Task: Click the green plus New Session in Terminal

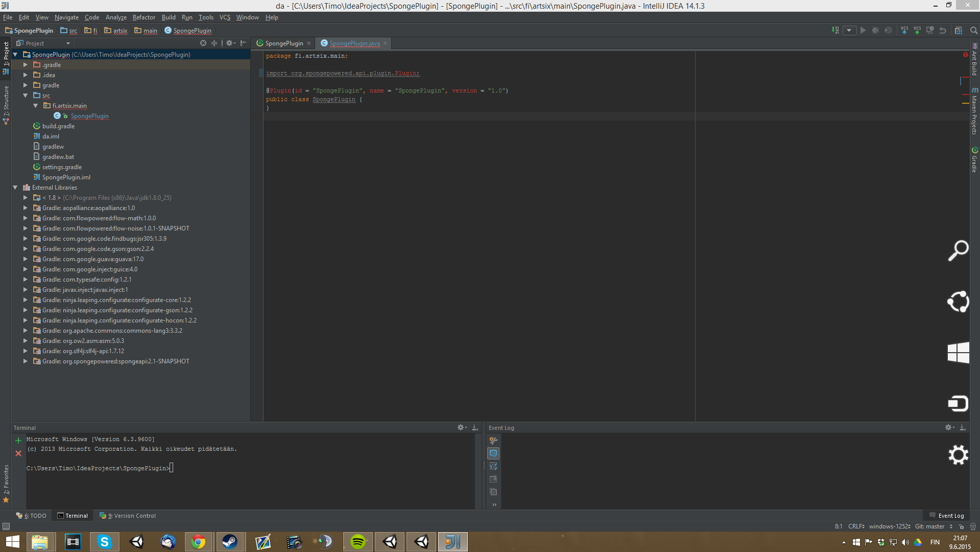Action: tap(18, 440)
